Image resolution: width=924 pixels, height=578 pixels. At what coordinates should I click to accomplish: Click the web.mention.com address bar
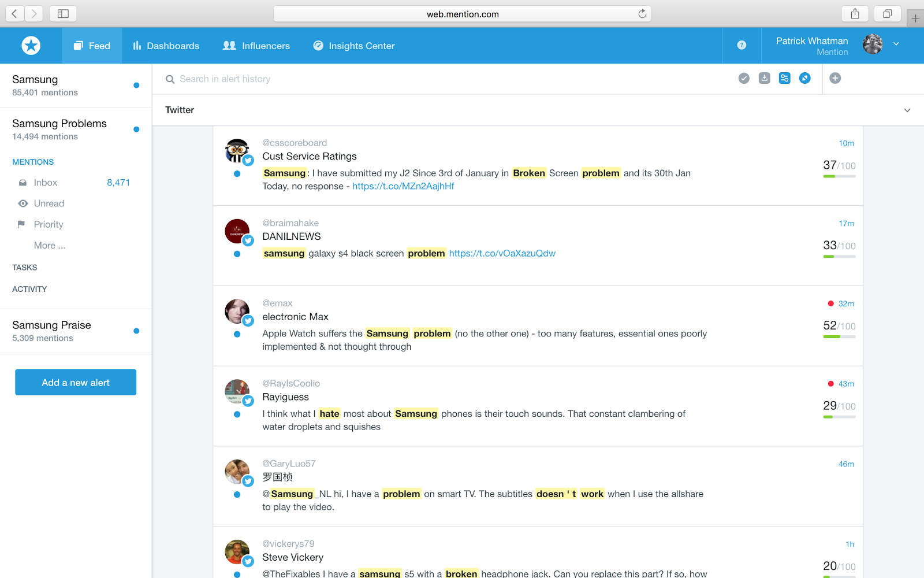pos(462,14)
